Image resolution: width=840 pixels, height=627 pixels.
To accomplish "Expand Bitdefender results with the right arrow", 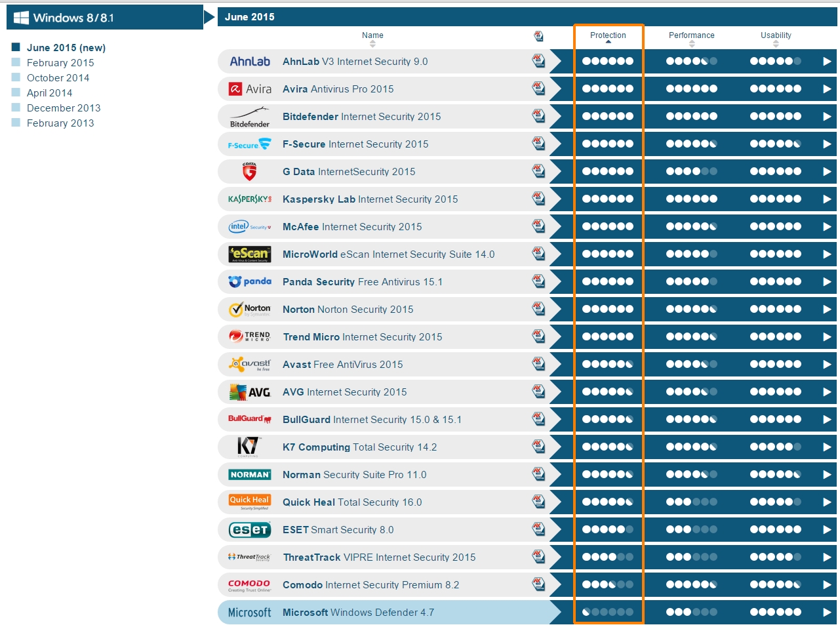I will tap(827, 116).
